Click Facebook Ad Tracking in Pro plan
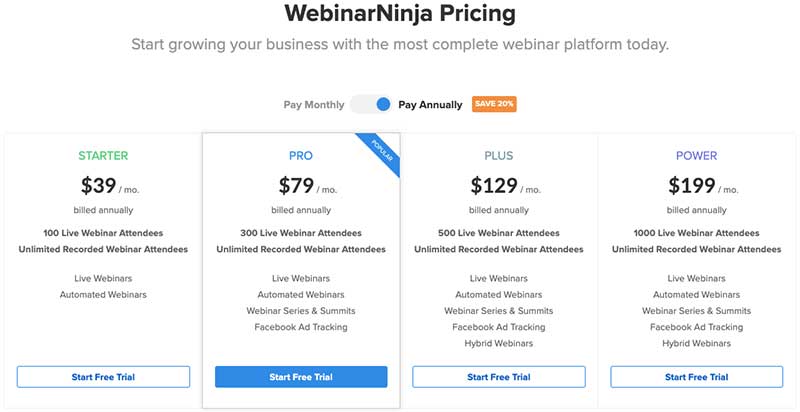This screenshot has height=412, width=800. click(x=301, y=327)
